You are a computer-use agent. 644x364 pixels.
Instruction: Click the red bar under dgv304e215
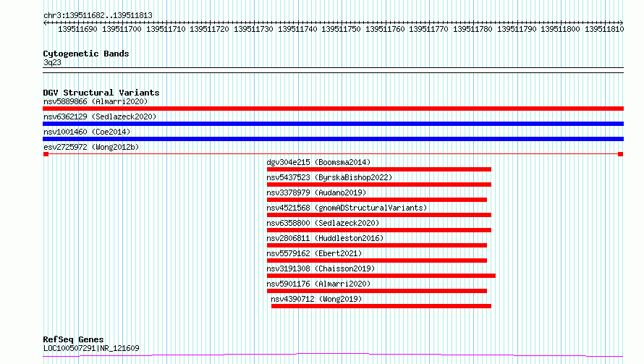(x=378, y=169)
